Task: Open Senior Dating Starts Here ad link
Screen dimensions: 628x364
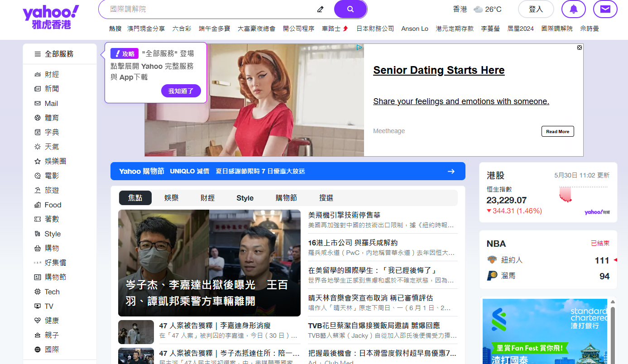Action: 439,70
